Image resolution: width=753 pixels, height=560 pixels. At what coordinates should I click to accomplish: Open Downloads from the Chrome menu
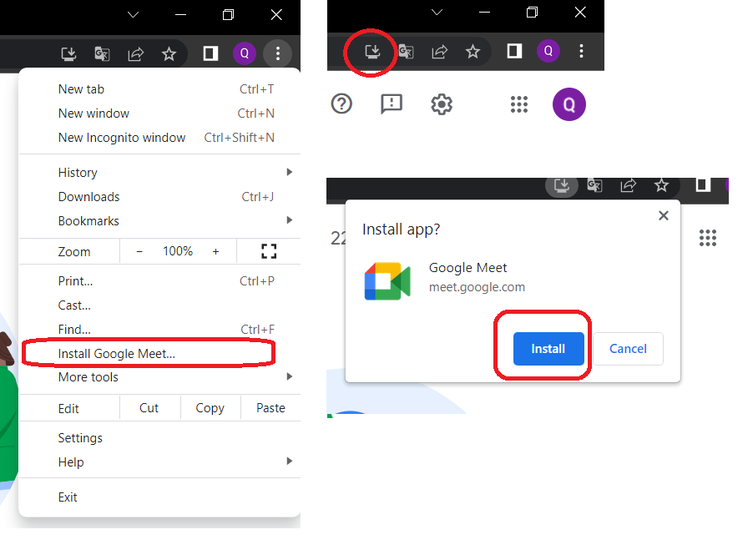(88, 196)
